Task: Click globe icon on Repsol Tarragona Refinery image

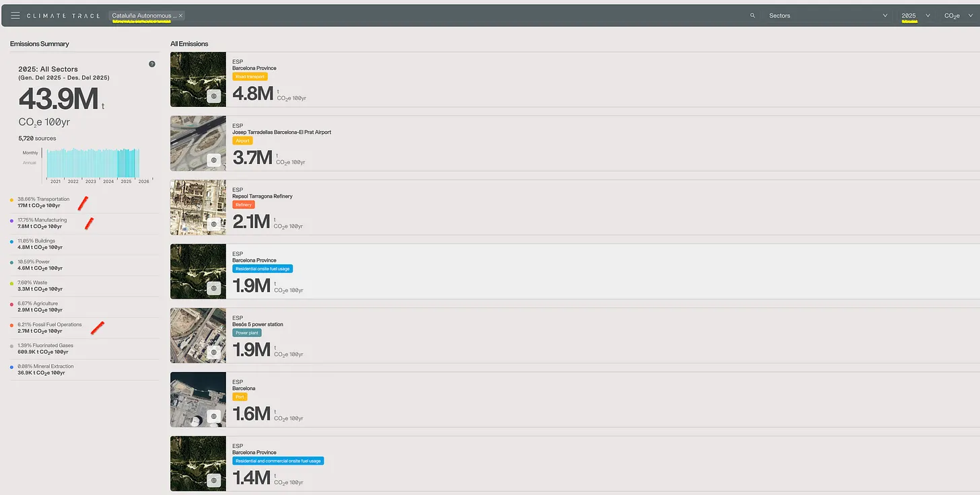Action: tap(214, 224)
